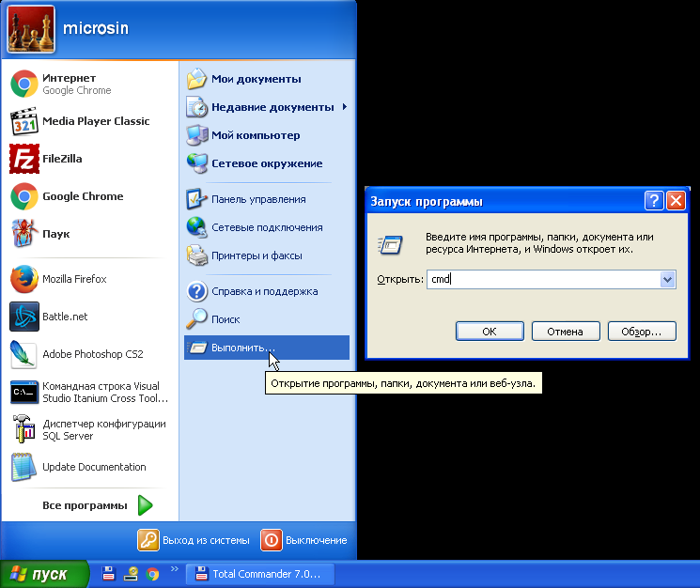This screenshot has height=588, width=700.
Task: Click the microsin user name
Action: click(96, 28)
